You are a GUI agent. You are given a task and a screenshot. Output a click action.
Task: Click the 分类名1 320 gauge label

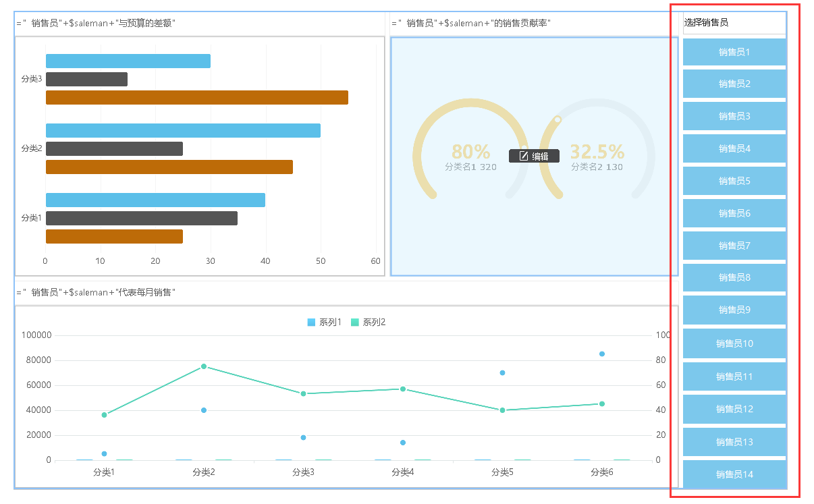(x=470, y=167)
